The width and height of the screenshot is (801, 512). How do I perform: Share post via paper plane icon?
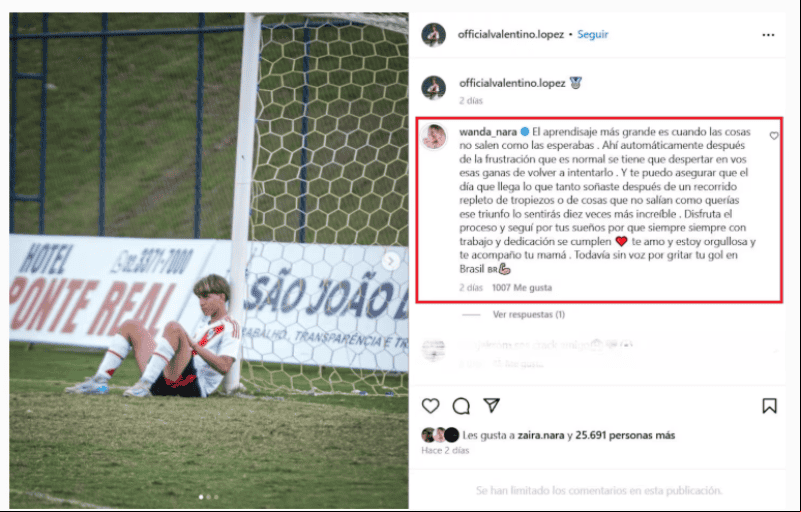tap(491, 405)
